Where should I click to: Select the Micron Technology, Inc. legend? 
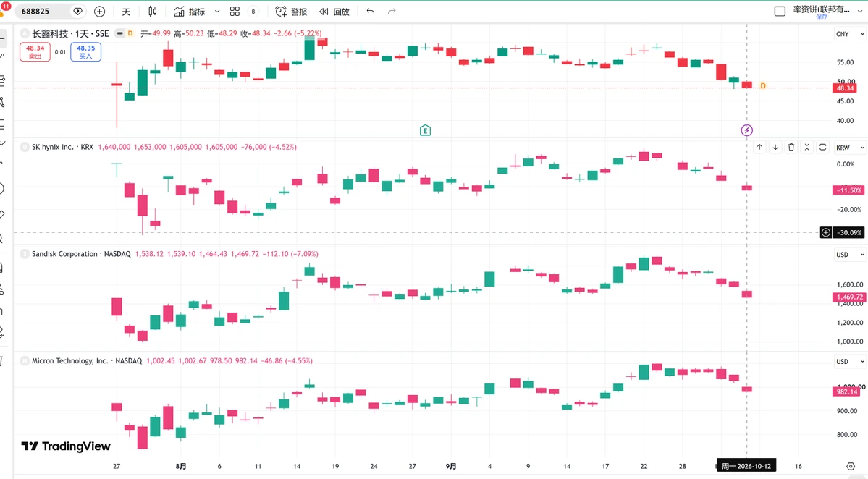[x=87, y=360]
